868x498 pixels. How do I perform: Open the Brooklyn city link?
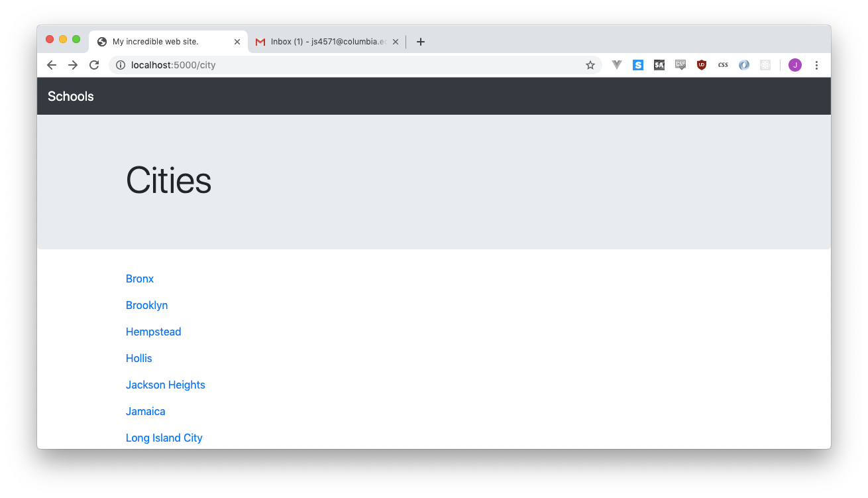click(x=146, y=305)
